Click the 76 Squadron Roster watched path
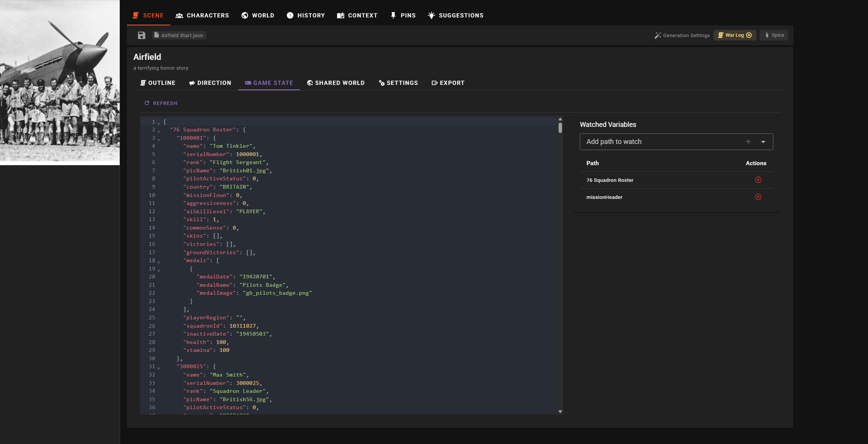The height and width of the screenshot is (444, 868). [x=610, y=180]
